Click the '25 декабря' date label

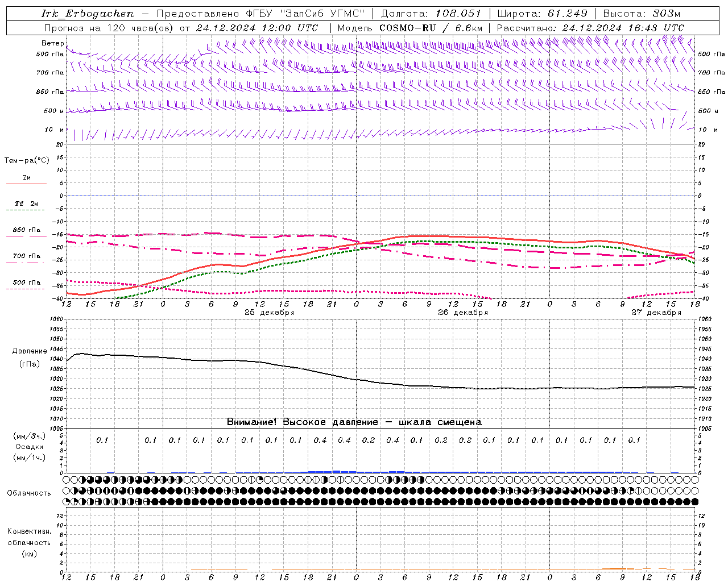(x=269, y=313)
